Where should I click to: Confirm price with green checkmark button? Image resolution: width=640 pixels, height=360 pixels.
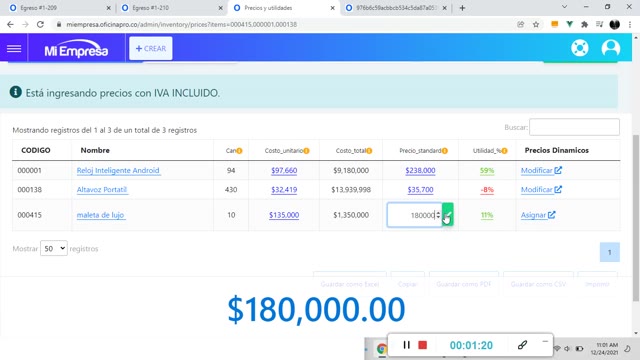click(448, 215)
